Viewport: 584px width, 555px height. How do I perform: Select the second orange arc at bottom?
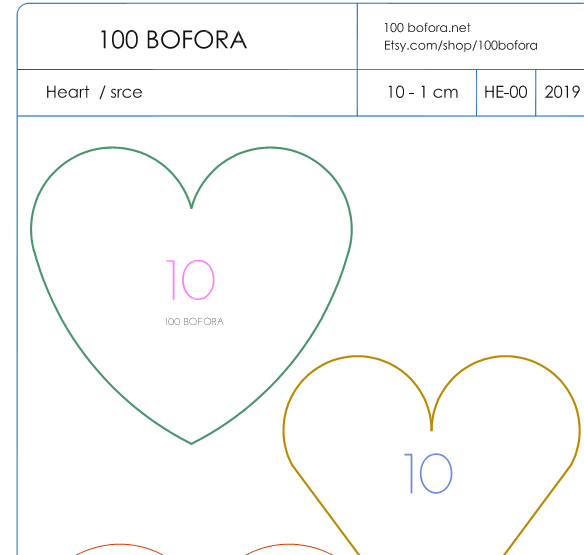tap(289, 549)
